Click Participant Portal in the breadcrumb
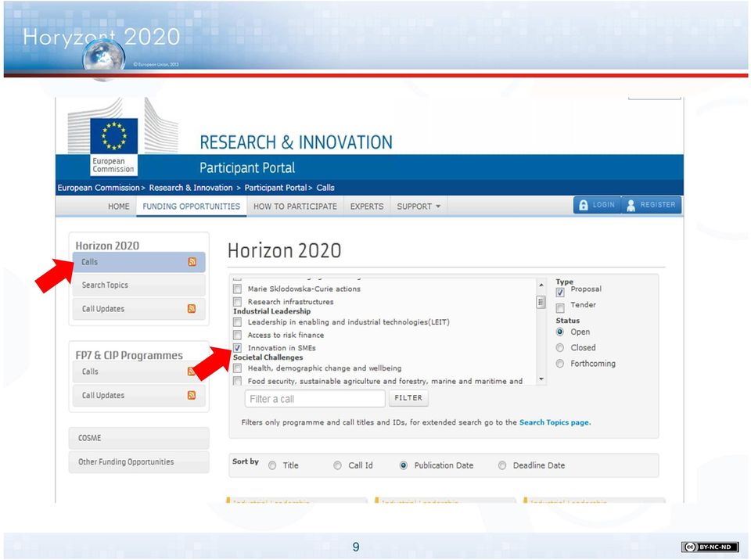751x560 pixels. [275, 188]
